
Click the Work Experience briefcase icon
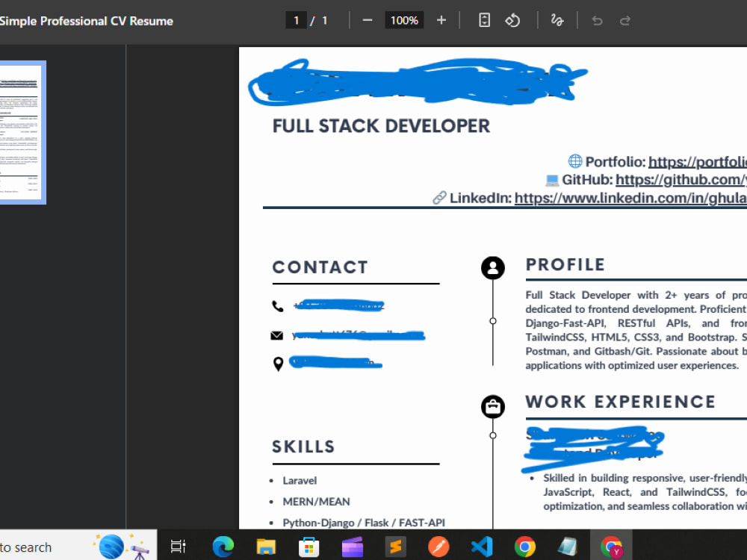(492, 407)
